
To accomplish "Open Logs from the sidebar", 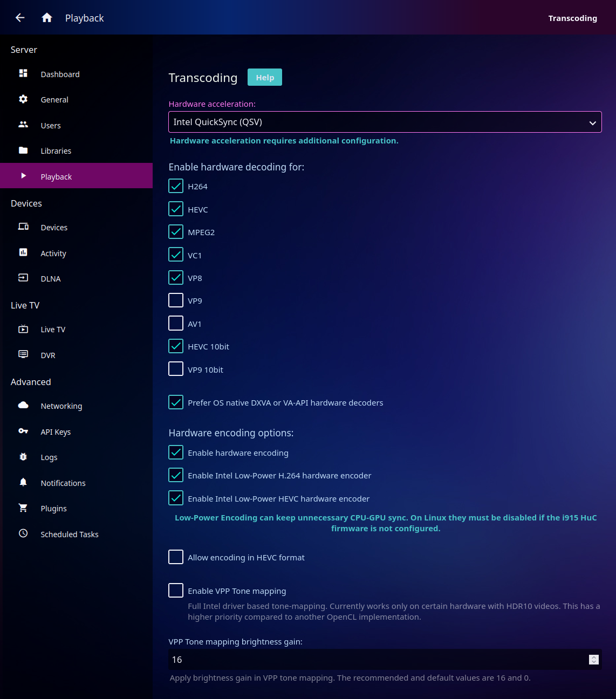I will (x=49, y=457).
